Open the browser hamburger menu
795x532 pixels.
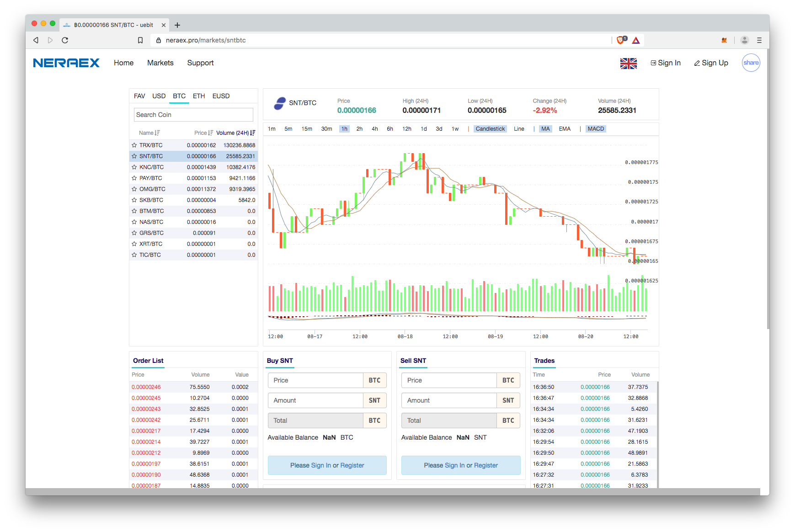click(x=759, y=40)
